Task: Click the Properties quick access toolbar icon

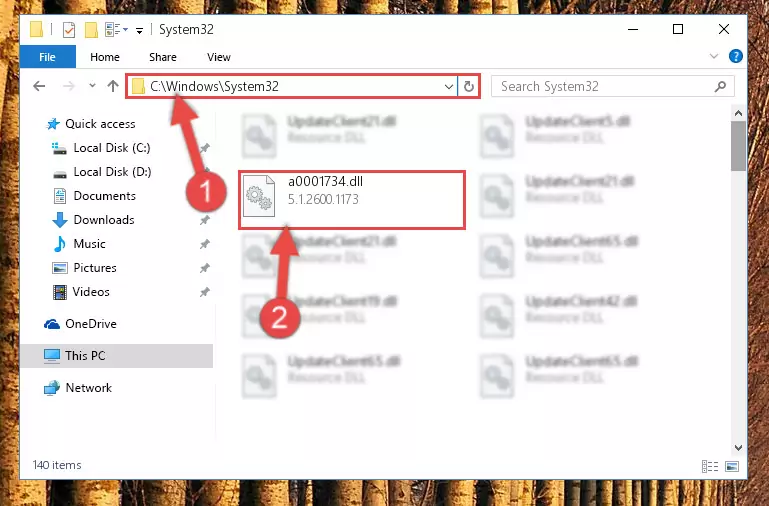Action: point(69,30)
